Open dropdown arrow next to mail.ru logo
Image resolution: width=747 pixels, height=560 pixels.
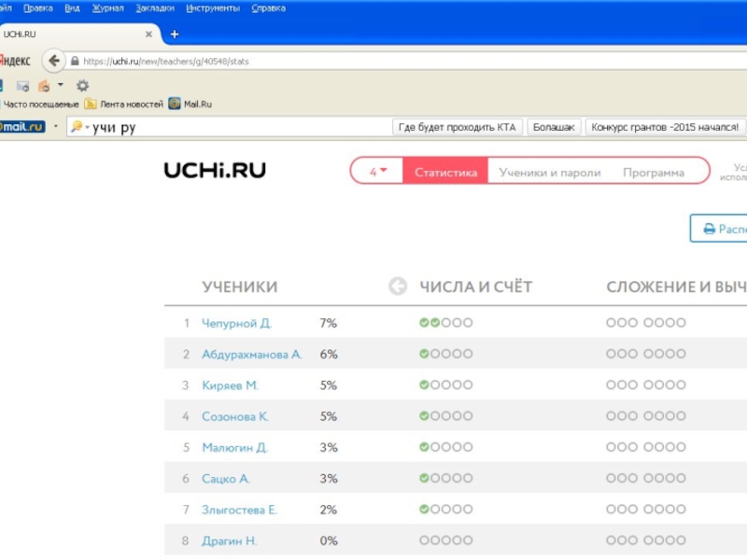point(55,127)
